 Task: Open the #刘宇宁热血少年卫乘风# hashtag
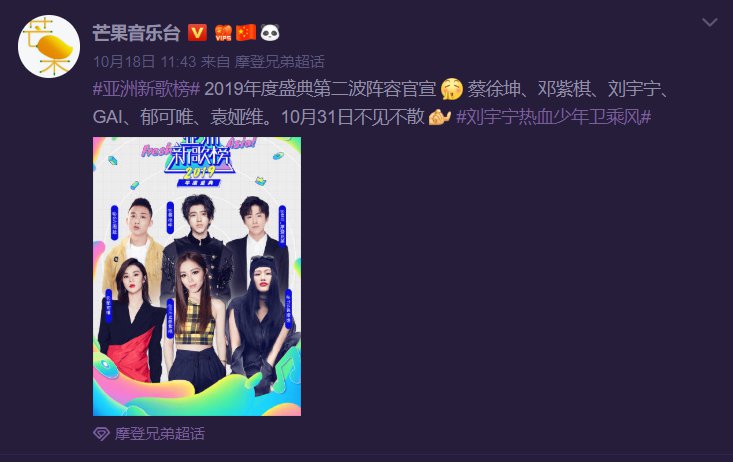coord(553,117)
